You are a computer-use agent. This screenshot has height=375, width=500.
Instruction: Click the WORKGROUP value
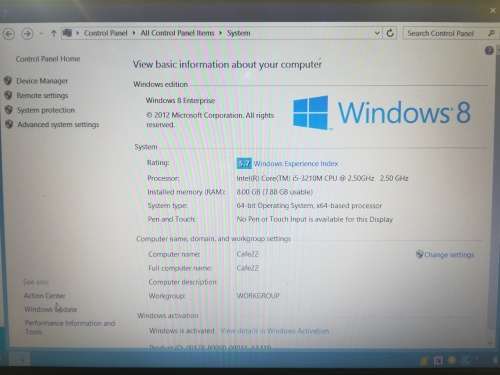click(x=258, y=296)
